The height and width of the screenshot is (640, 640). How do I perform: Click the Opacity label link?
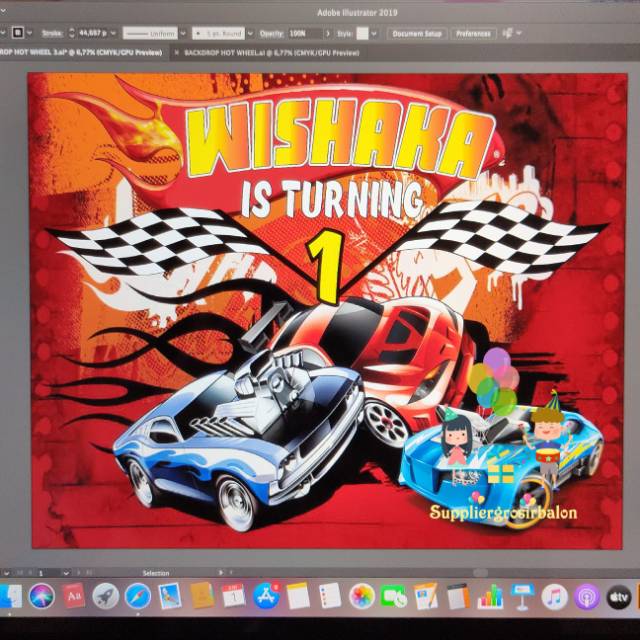[x=271, y=33]
